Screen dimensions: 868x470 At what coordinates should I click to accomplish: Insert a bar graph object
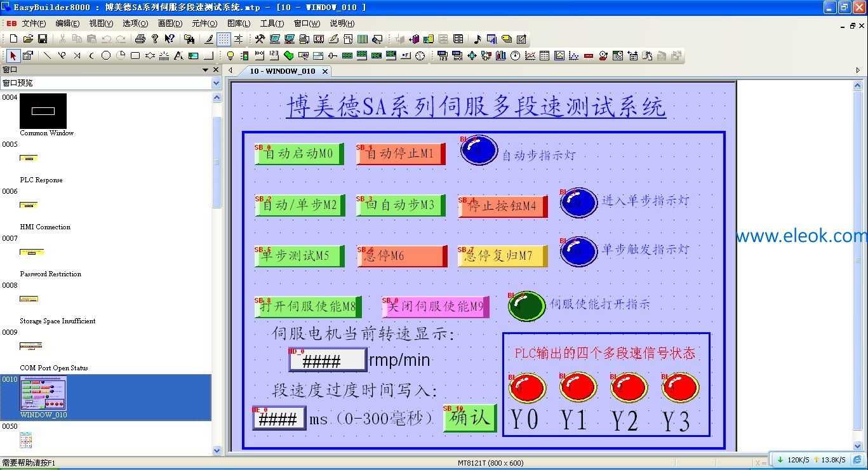pos(501,56)
